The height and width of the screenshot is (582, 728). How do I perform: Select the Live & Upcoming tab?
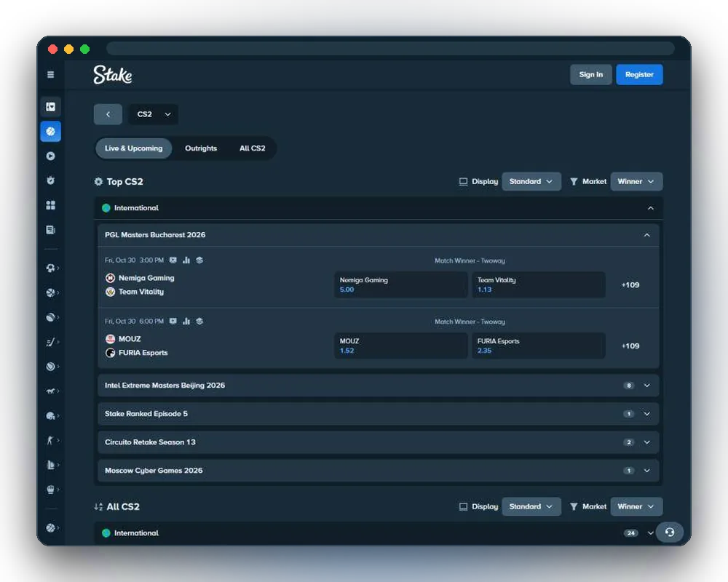tap(134, 148)
